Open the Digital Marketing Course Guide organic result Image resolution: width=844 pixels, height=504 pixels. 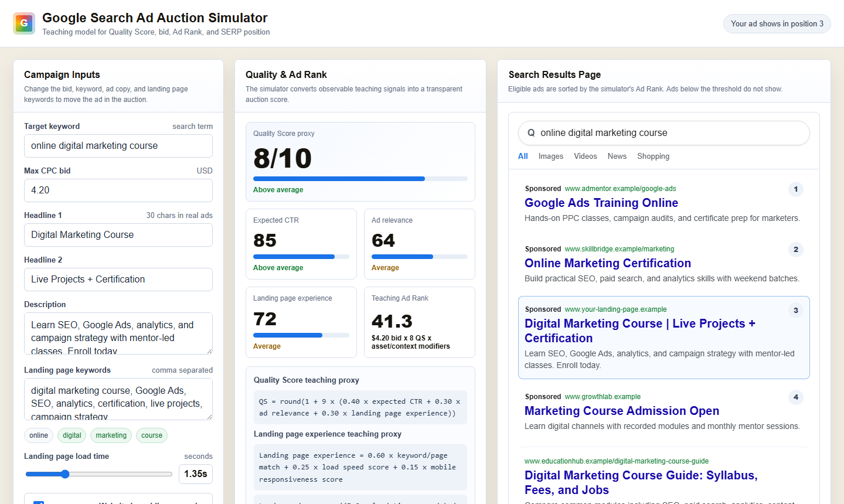[641, 483]
